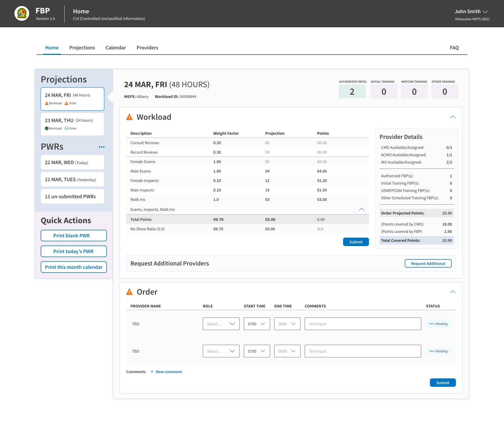Screen dimensions: 504x428
Task: Go to the Providers tab
Action: point(148,48)
